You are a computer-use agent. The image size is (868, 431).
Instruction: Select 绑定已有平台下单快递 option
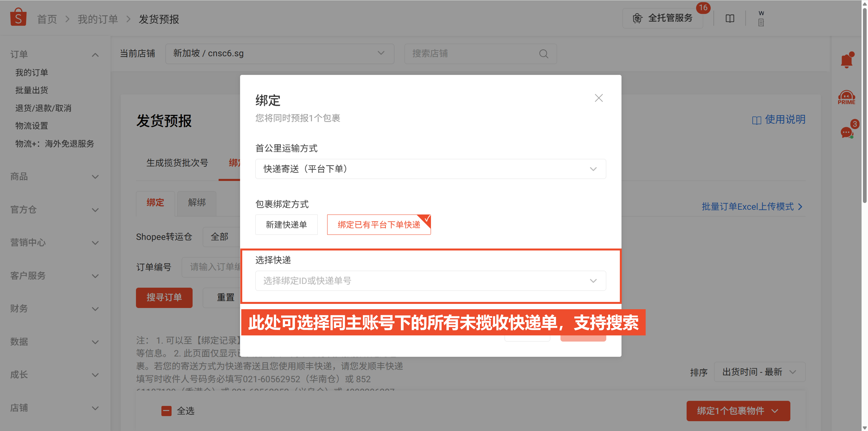pyautogui.click(x=379, y=225)
